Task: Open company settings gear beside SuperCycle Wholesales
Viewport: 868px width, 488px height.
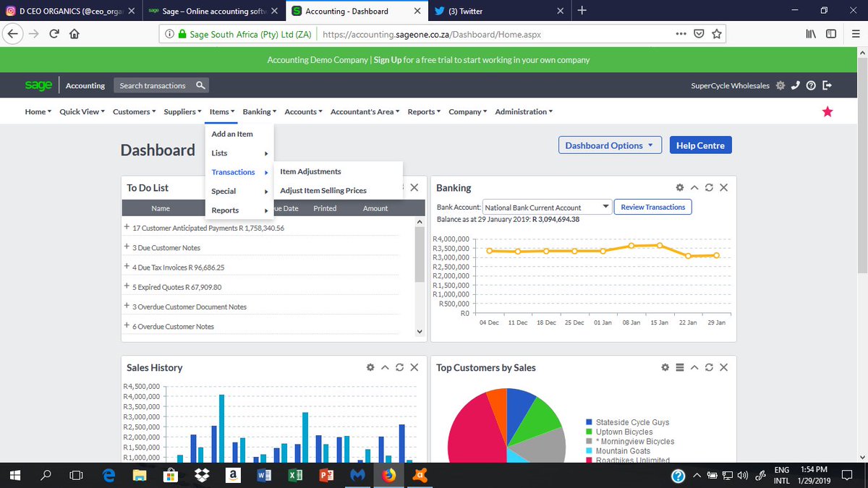Action: click(x=780, y=85)
